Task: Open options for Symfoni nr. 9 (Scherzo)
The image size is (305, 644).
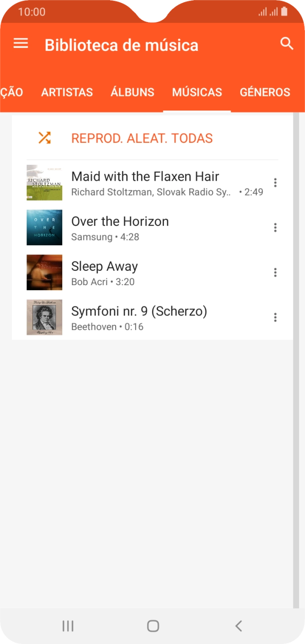Action: pos(275,317)
